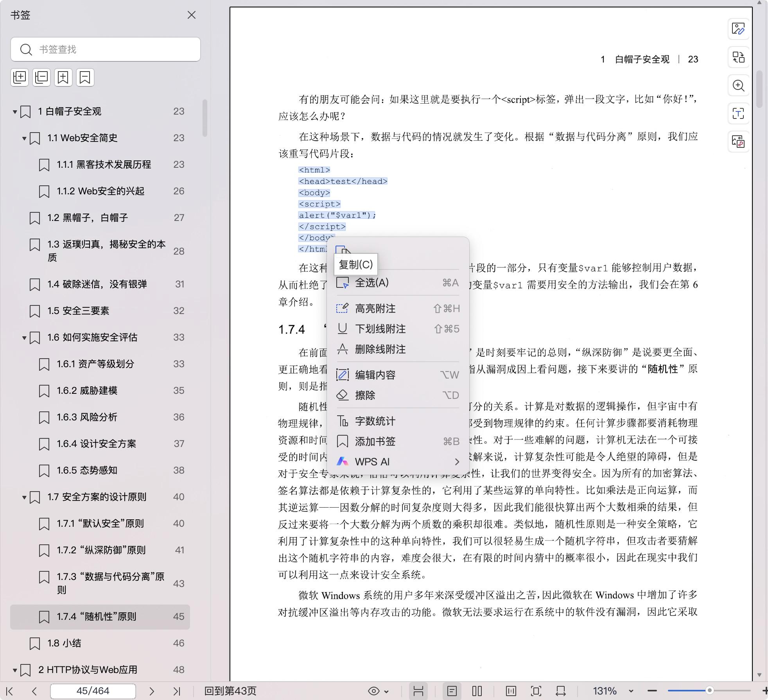Click the bookmark search field
768x700 pixels.
(106, 49)
